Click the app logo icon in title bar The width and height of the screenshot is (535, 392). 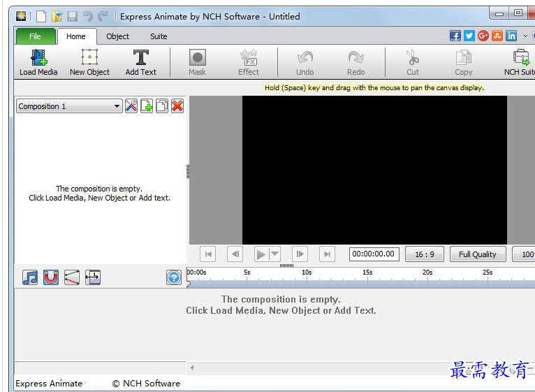pos(21,16)
